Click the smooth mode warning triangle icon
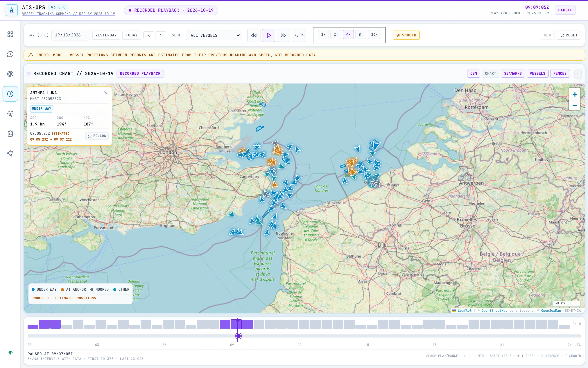This screenshot has width=588, height=368. [31, 55]
